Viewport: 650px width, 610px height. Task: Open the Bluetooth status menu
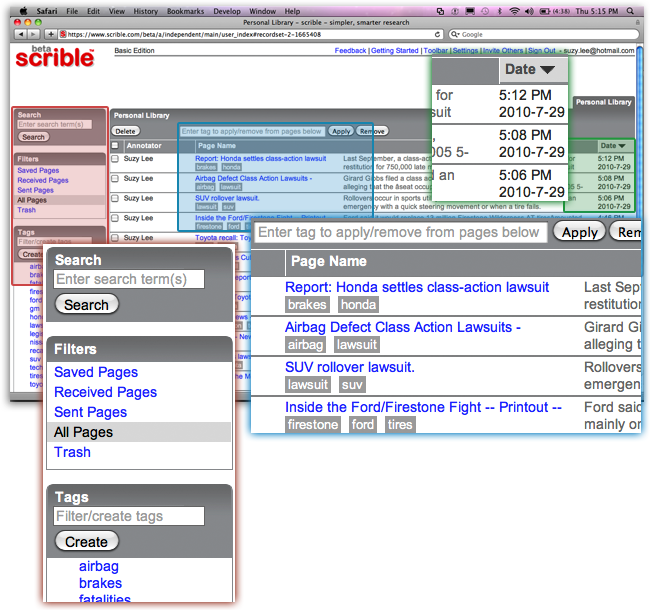pos(500,11)
